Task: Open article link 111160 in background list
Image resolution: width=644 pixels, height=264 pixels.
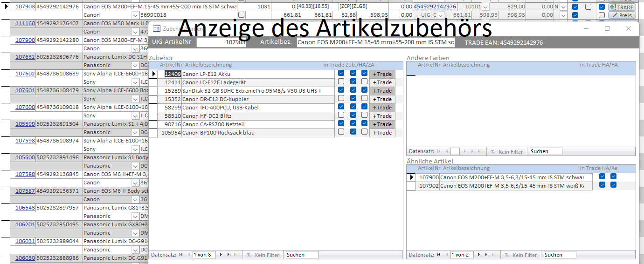Action: (x=25, y=24)
